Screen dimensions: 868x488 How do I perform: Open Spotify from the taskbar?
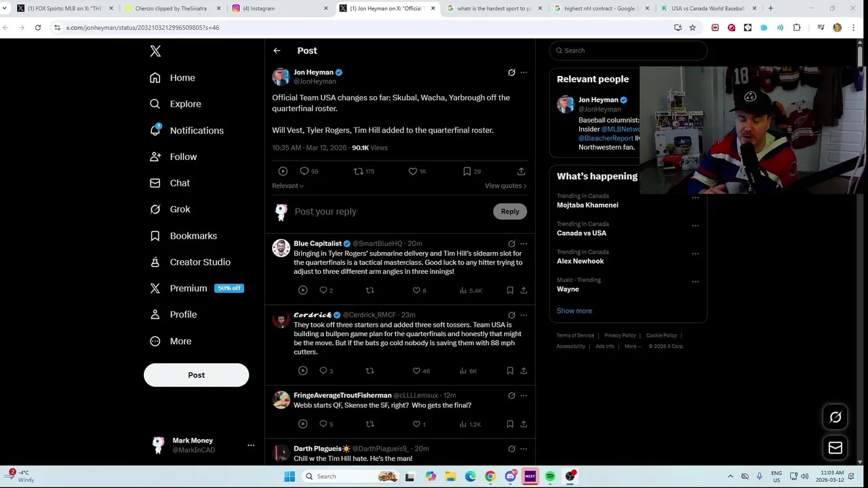(550, 476)
